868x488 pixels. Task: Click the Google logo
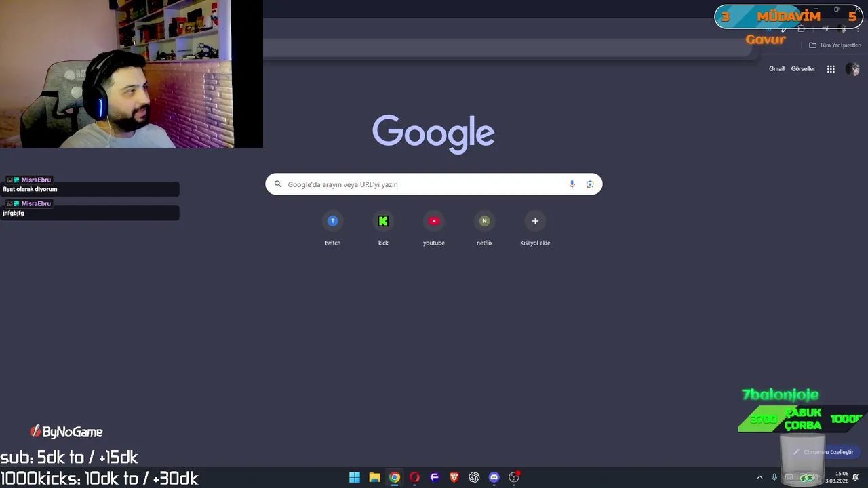[433, 134]
